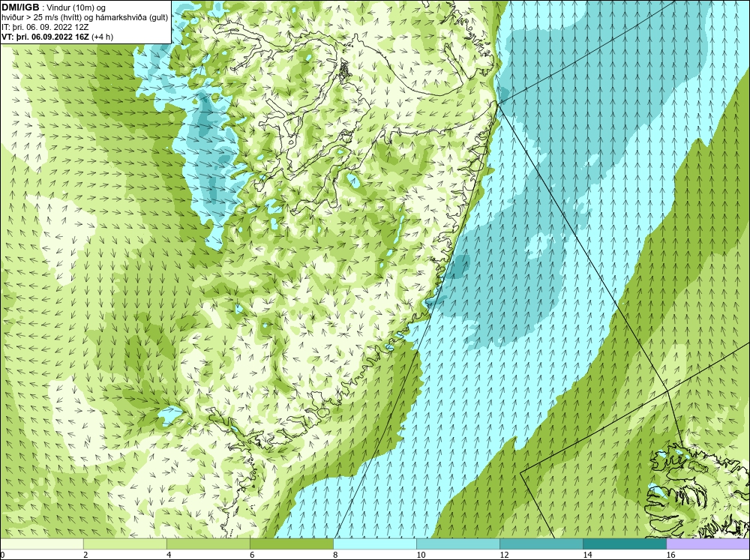
Task: Click the legend value label '16'
Action: tap(671, 555)
